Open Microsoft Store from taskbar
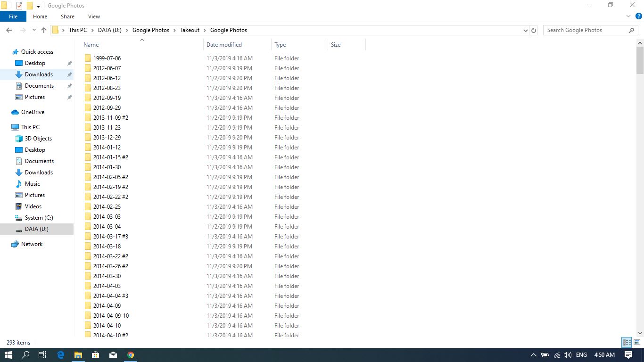644x362 pixels. [x=95, y=355]
